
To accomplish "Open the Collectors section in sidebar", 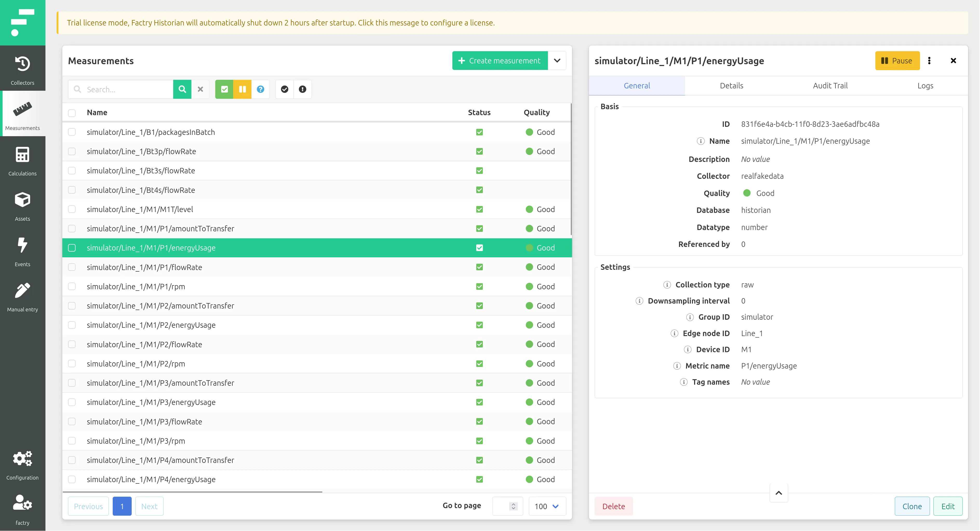I will tap(22, 69).
